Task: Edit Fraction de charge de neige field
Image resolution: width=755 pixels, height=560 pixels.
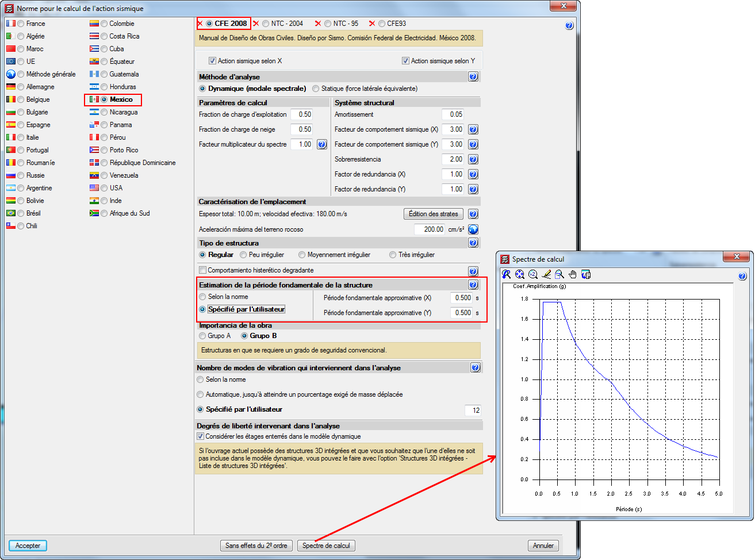Action: pyautogui.click(x=302, y=129)
